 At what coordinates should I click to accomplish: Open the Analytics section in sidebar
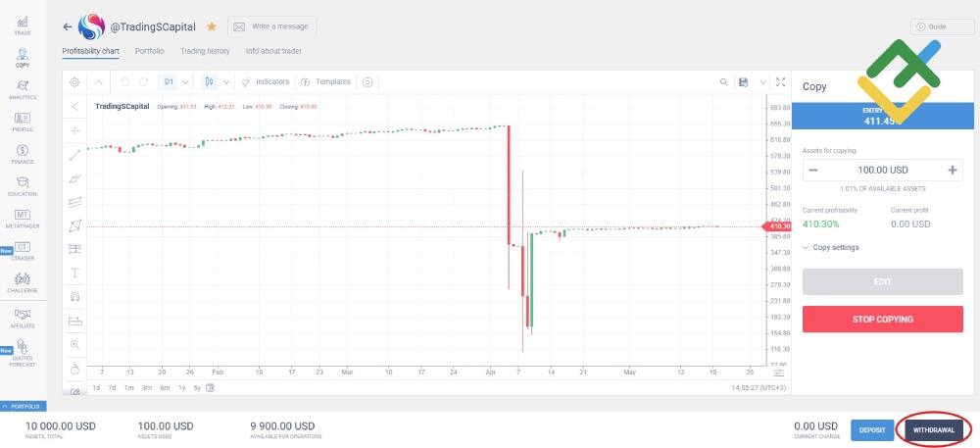coord(23,90)
